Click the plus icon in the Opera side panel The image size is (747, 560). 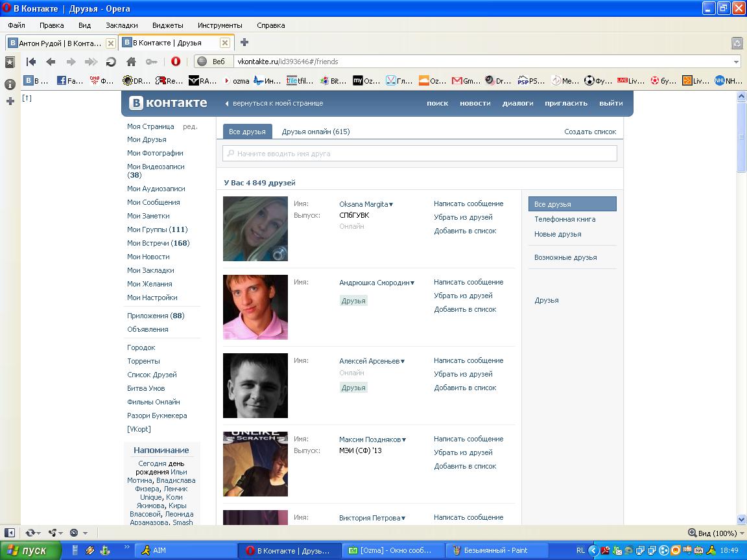coord(10,101)
